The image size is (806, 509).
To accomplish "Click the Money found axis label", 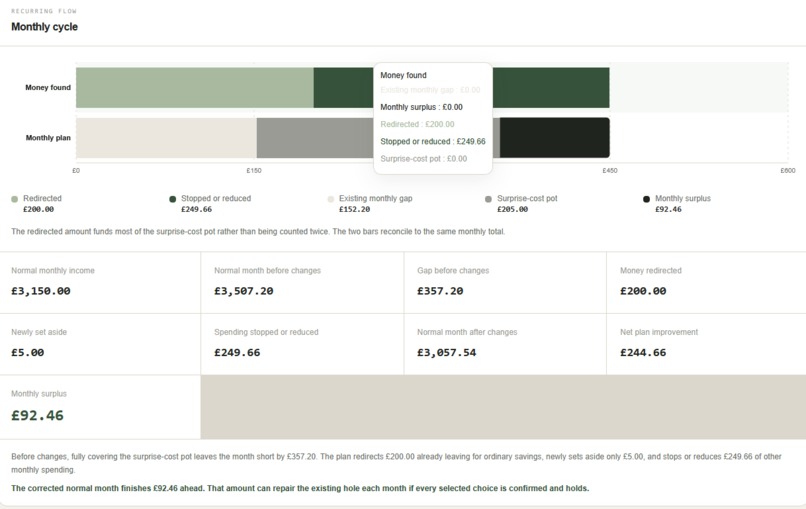I will click(48, 87).
